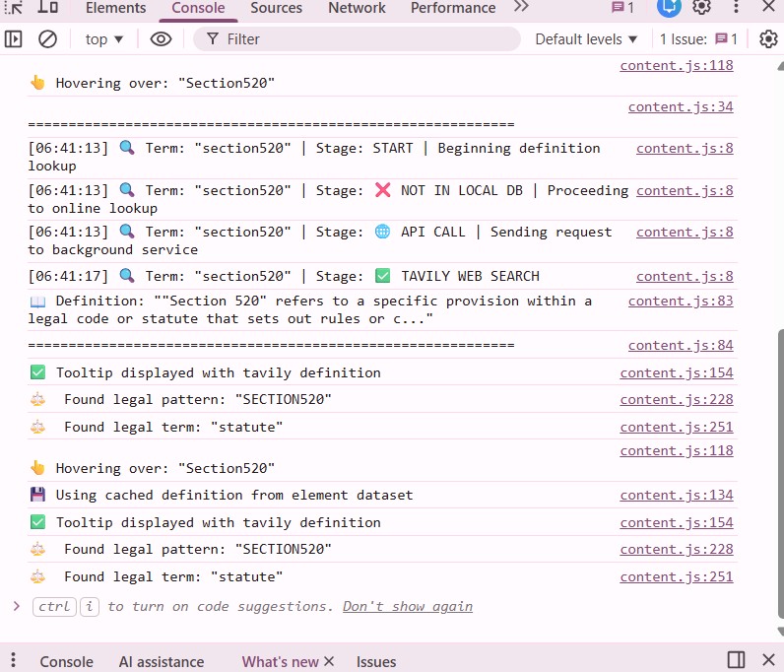Open the Default levels dropdown
Screen dimensions: 784x672
click(x=586, y=39)
